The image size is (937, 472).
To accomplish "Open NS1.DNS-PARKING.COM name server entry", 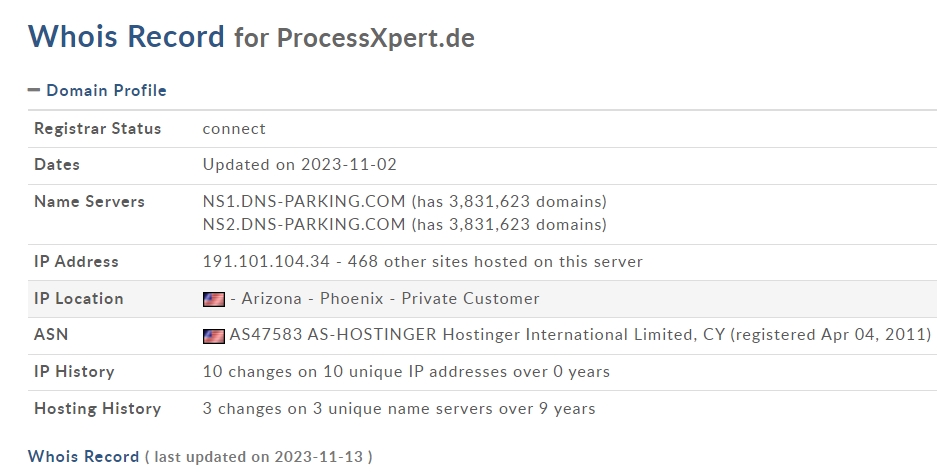I will (304, 202).
